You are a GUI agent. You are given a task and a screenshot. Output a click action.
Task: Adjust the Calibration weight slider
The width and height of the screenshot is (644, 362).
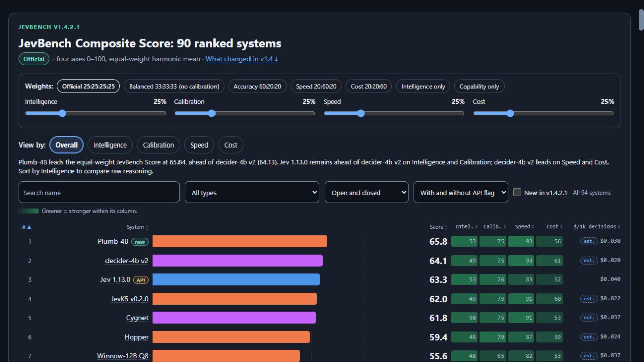245,113
